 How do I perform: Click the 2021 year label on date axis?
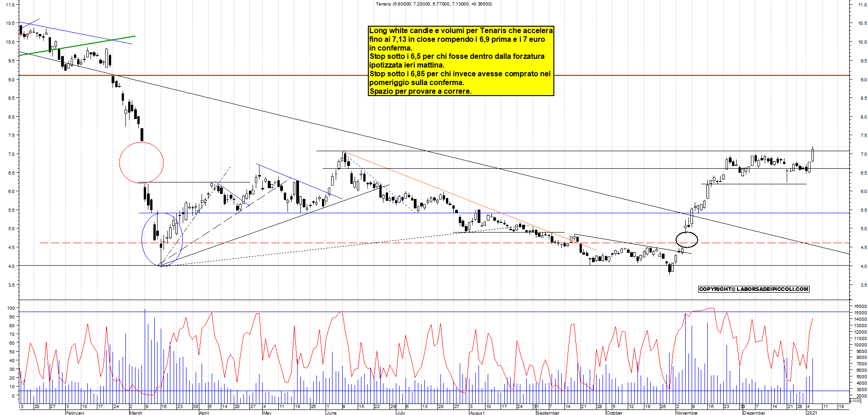pyautogui.click(x=812, y=413)
